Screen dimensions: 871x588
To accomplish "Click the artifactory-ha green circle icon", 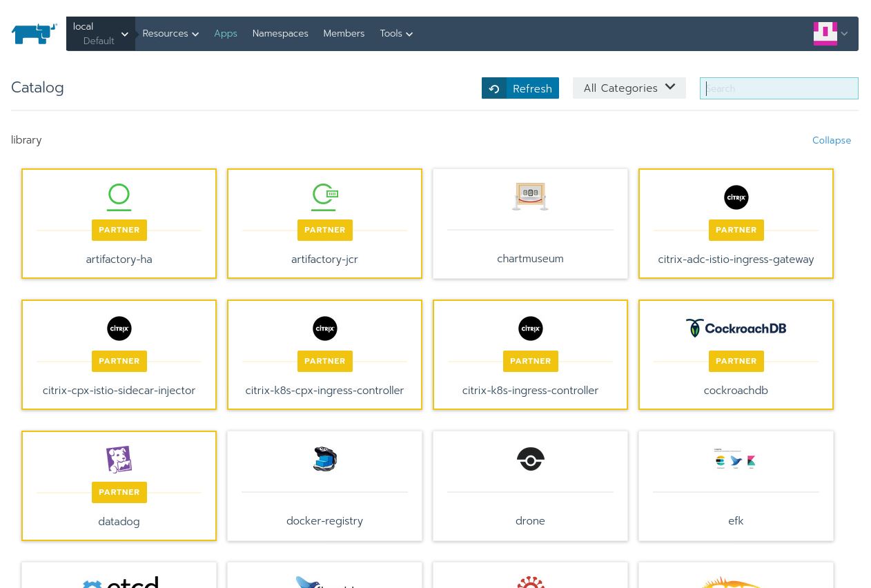I will click(119, 197).
